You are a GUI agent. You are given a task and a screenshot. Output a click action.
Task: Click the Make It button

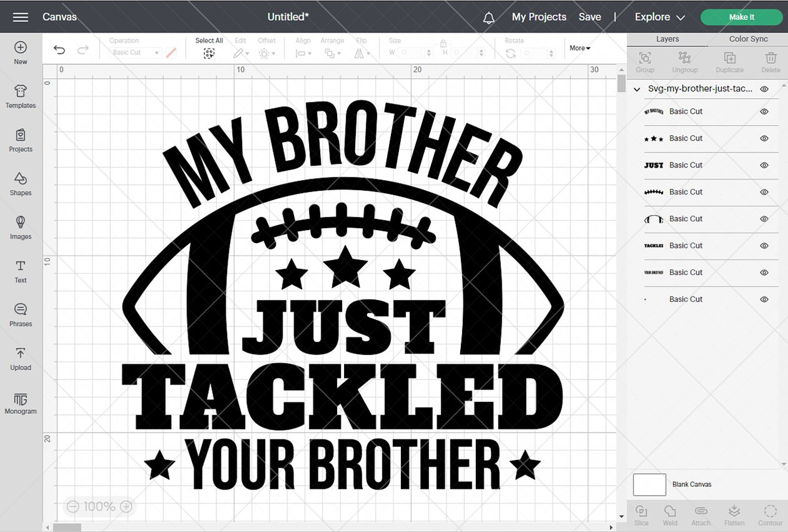(x=742, y=17)
